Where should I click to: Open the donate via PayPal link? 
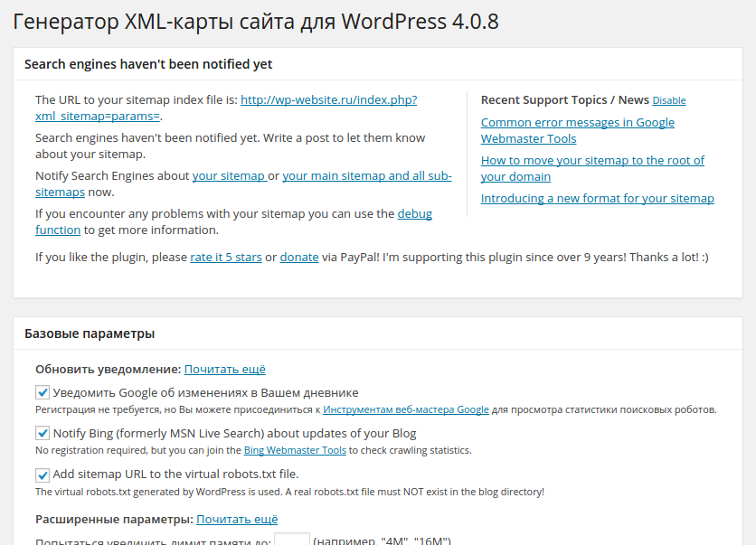pyautogui.click(x=299, y=258)
